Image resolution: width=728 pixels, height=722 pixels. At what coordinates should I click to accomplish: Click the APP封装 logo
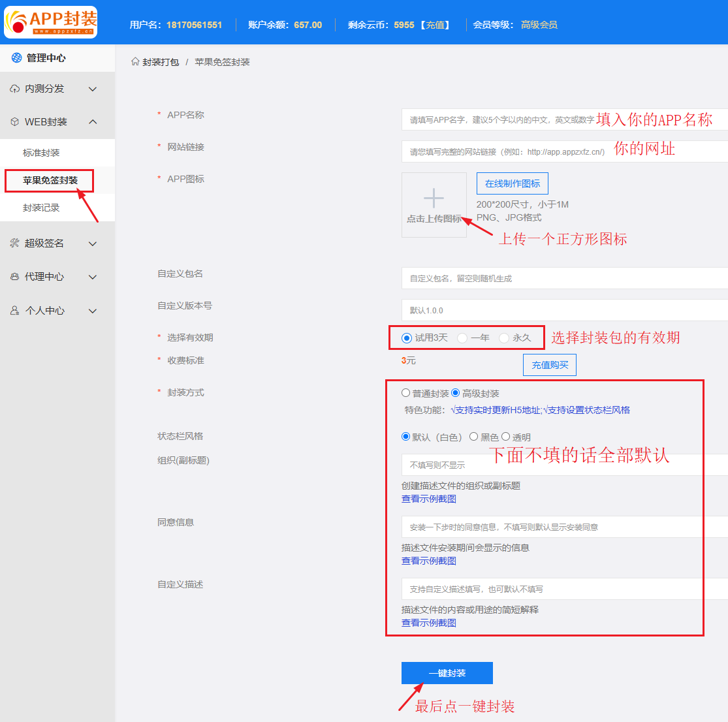[51, 22]
